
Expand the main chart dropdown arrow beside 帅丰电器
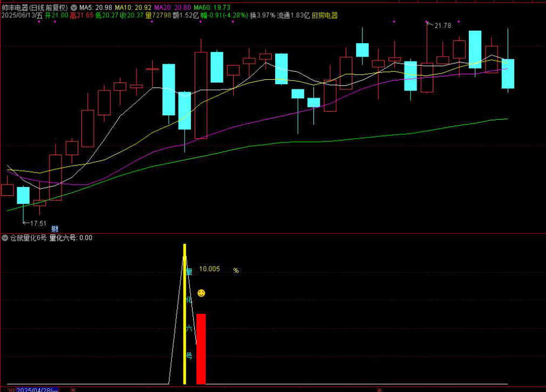click(x=73, y=8)
